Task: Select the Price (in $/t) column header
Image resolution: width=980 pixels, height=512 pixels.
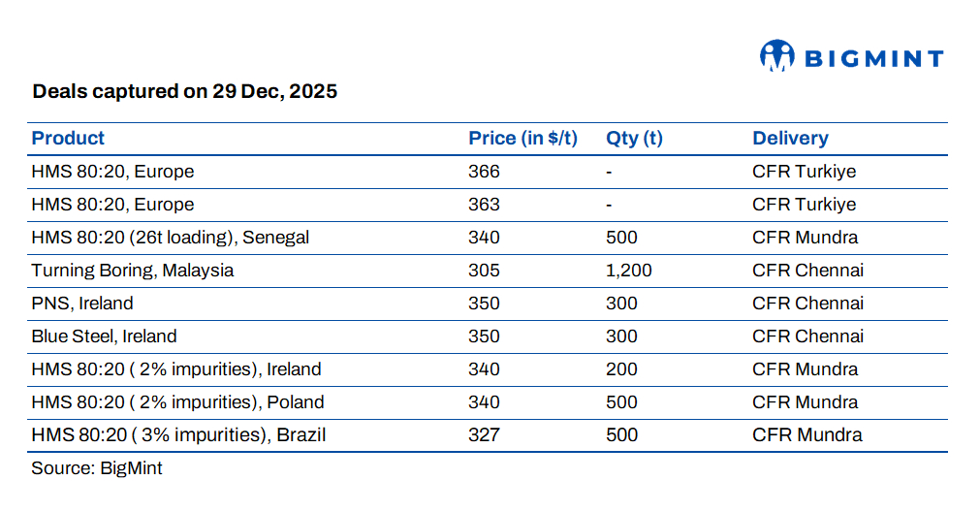Action: point(522,139)
